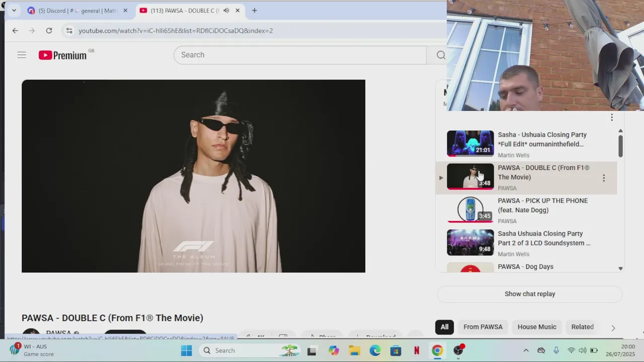Open the WI - AUS game score widget

(32, 350)
